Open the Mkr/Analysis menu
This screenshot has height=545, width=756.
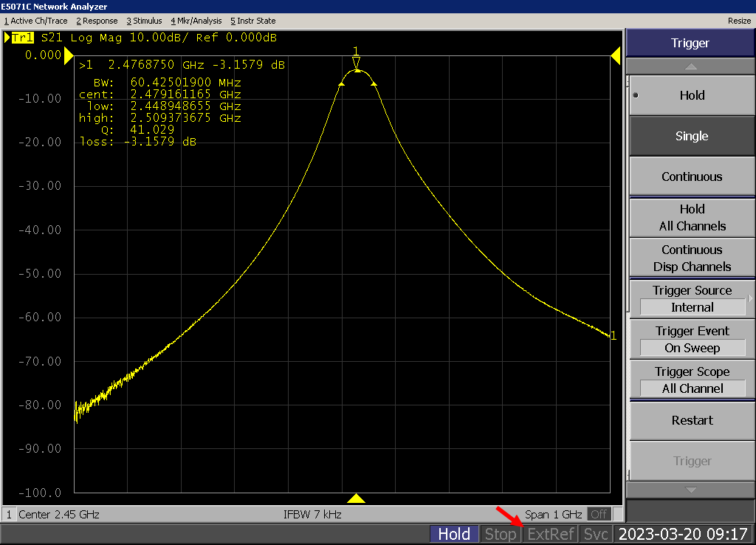198,21
